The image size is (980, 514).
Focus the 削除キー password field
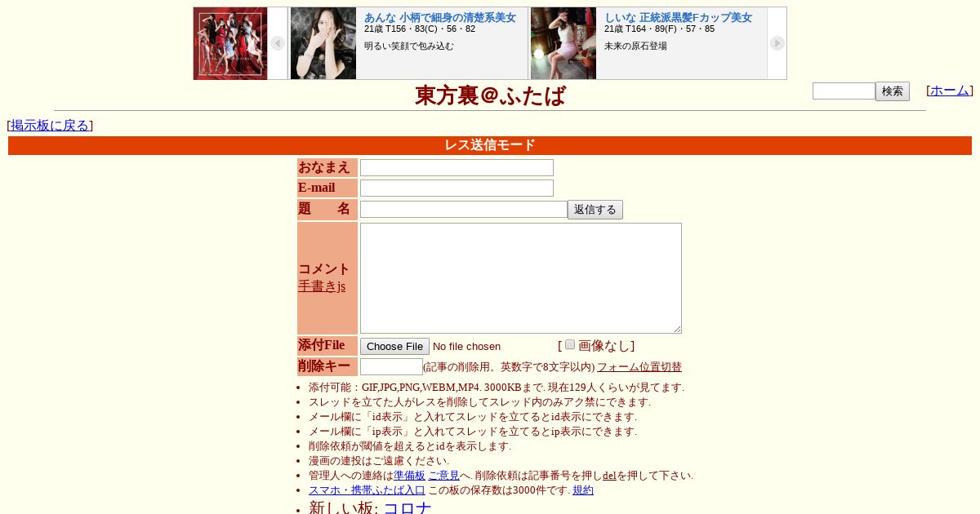391,366
